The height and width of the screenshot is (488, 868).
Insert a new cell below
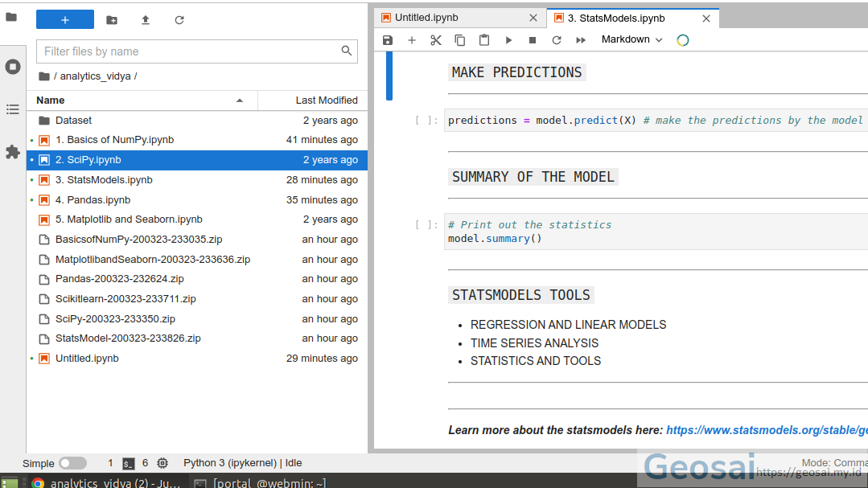[411, 39]
